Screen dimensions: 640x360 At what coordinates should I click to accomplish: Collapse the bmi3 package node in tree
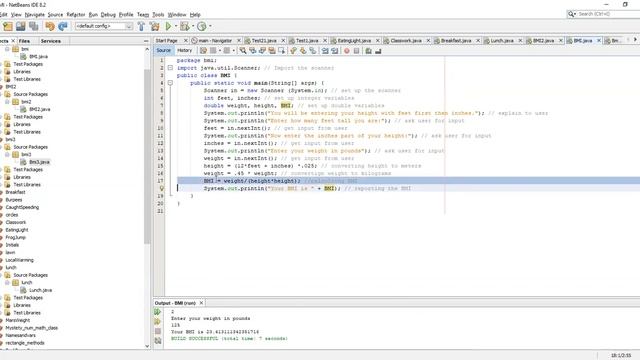[7, 154]
